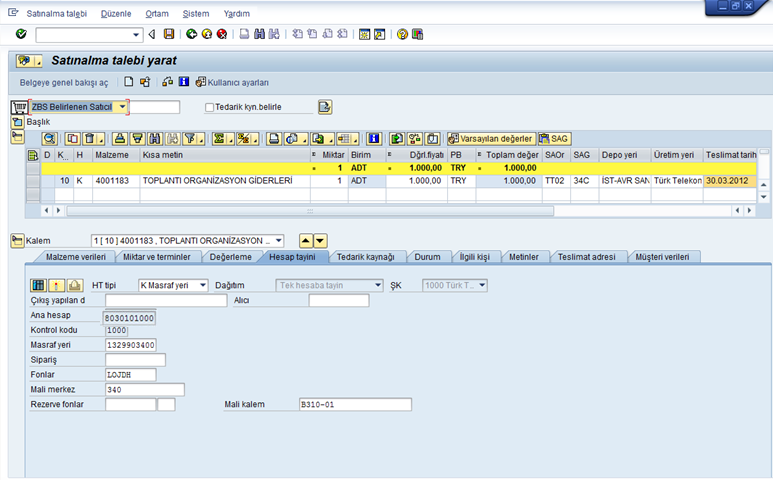Viewport: 773px width, 480px height.
Task: Click next item down-arrow beside Kalem
Action: click(320, 241)
